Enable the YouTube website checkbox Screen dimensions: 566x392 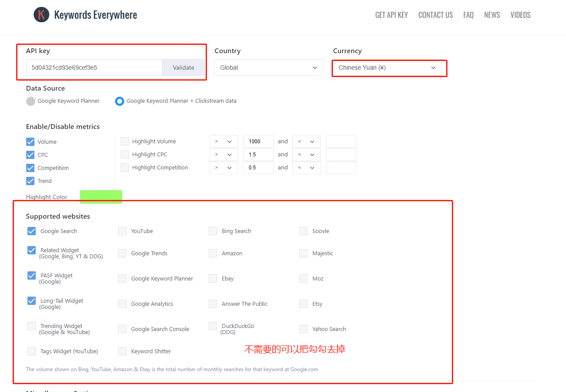(122, 231)
